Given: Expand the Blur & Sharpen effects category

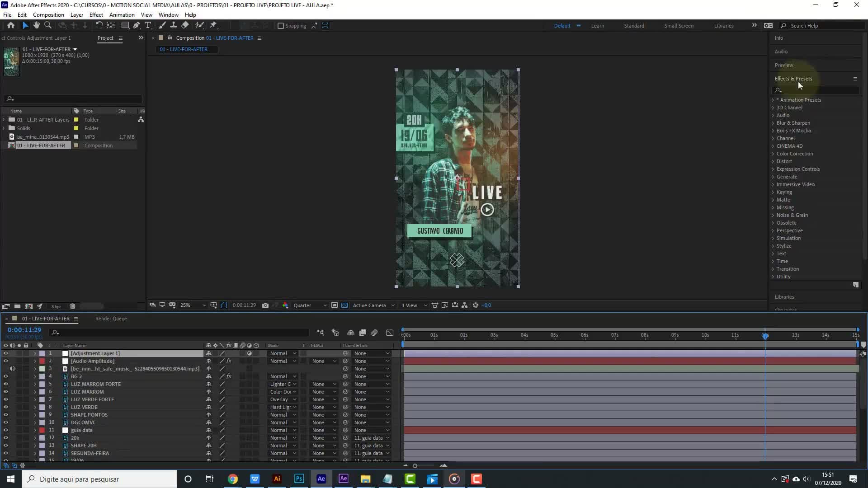Looking at the screenshot, I should click(793, 123).
